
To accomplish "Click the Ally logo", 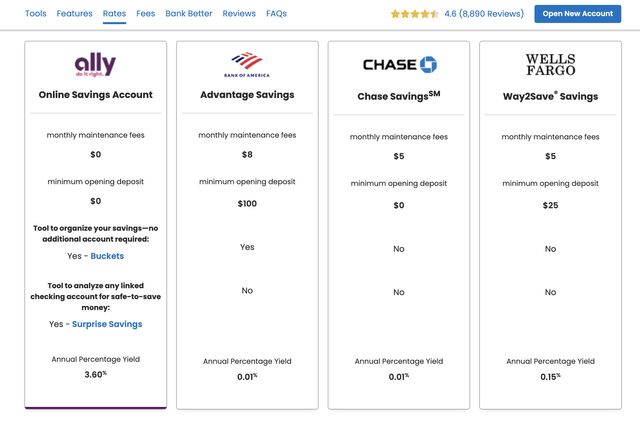I will (95, 65).
